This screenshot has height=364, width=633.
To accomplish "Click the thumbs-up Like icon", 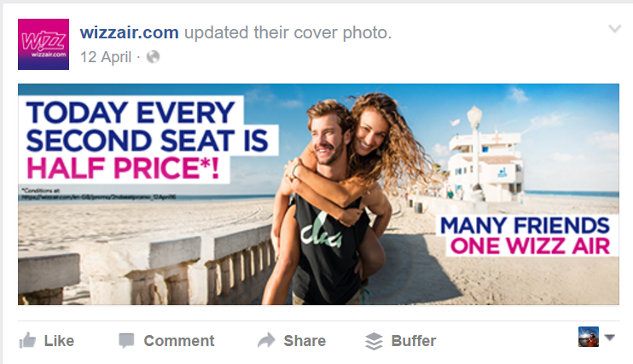I will tap(27, 341).
